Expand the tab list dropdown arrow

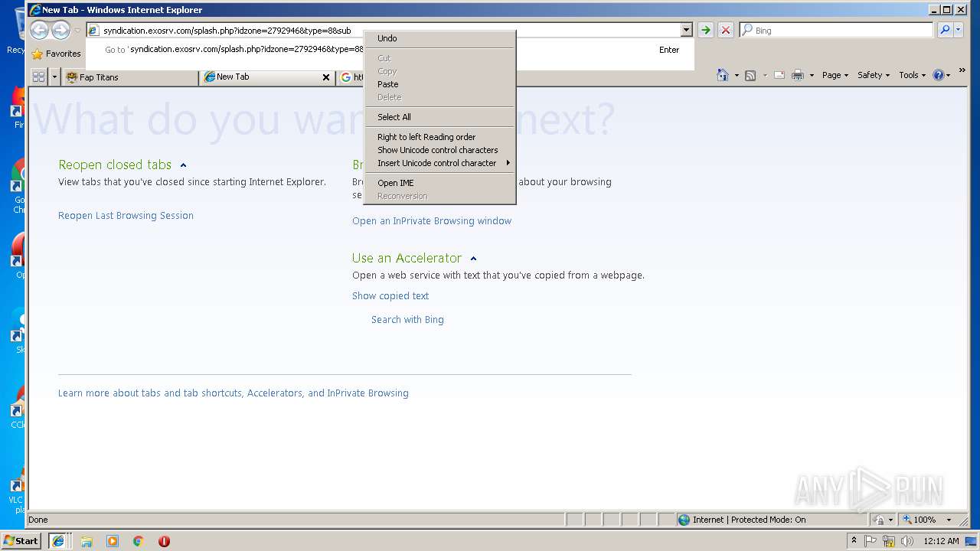54,77
